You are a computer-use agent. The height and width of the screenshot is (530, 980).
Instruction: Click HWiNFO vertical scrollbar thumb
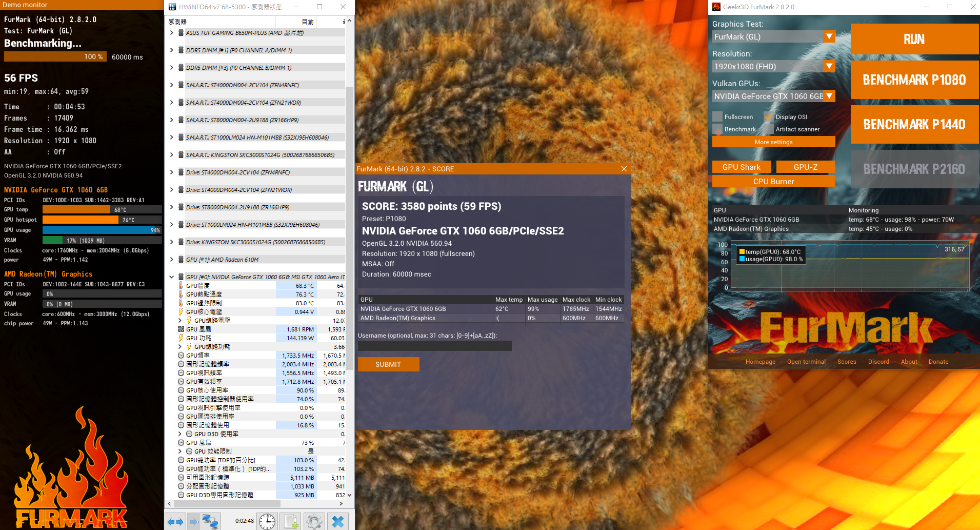349,228
